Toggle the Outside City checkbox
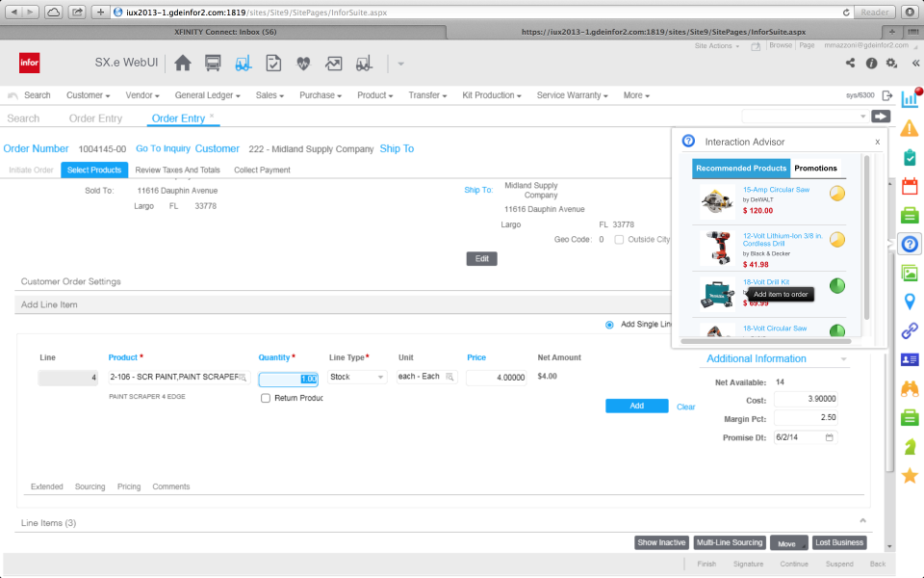This screenshot has height=578, width=924. [619, 240]
